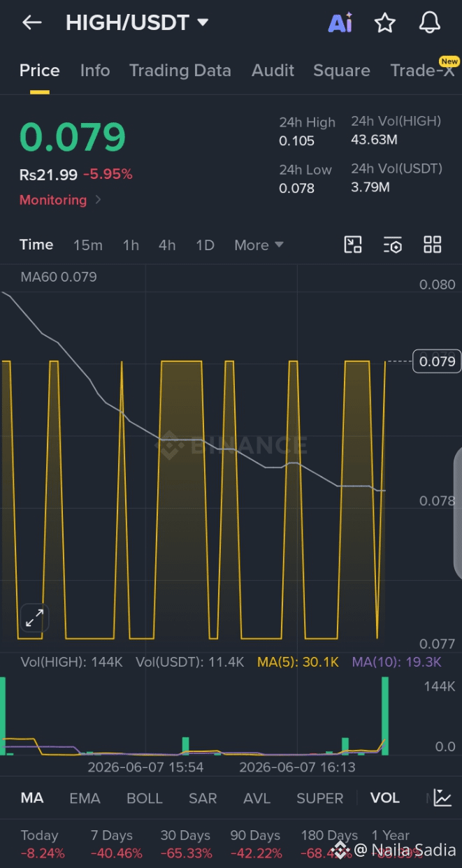The image size is (462, 868).
Task: Select the 1h chart interval
Action: tap(131, 245)
